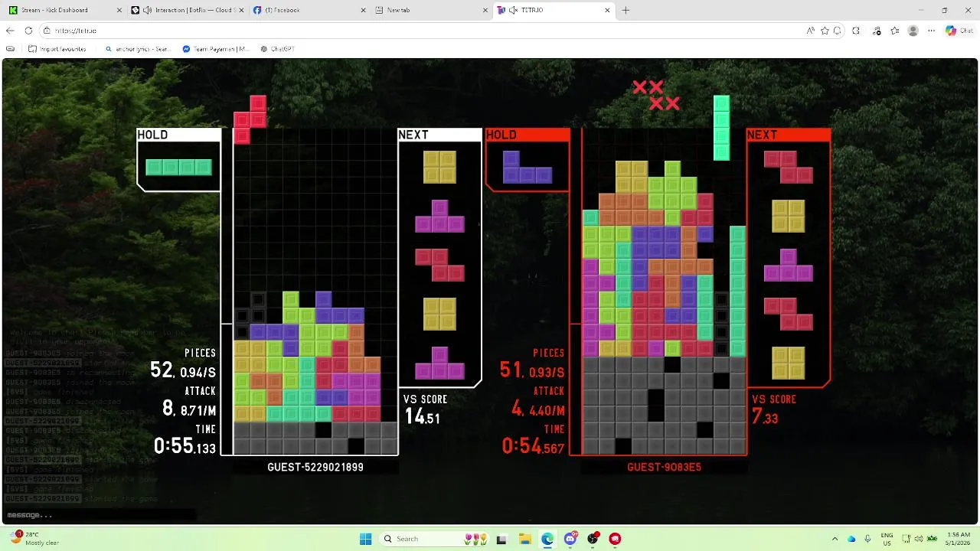Open Import favourites bookmark
980x551 pixels.
57,48
